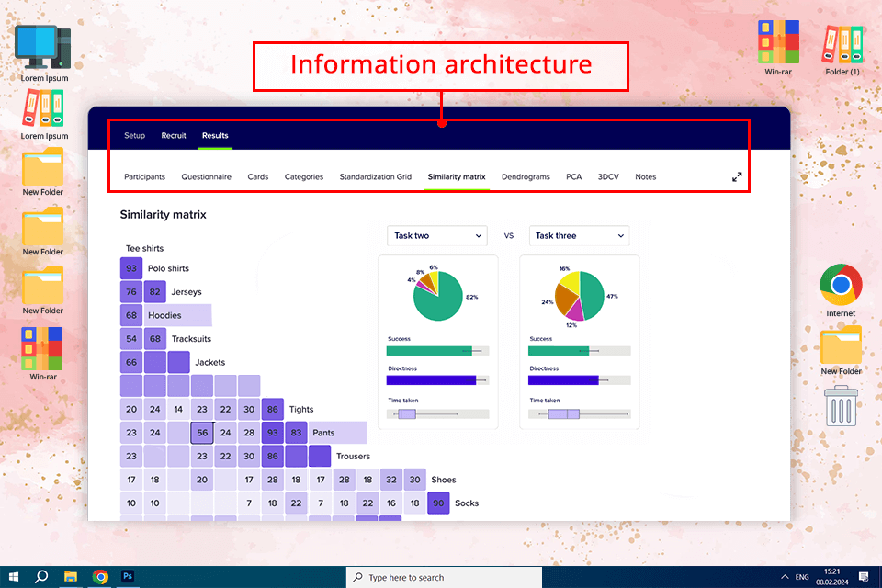Open the New Folder below Internet icon
The height and width of the screenshot is (588, 882).
pos(841,350)
